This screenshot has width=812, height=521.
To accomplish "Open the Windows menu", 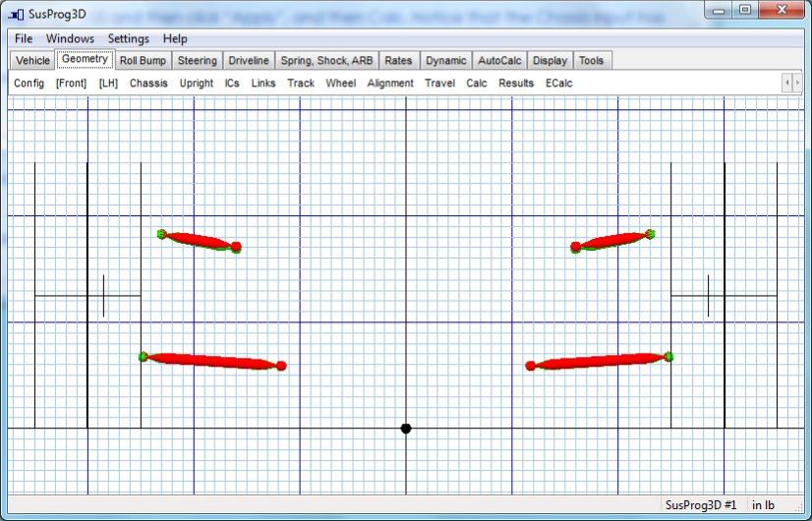I will pos(70,38).
